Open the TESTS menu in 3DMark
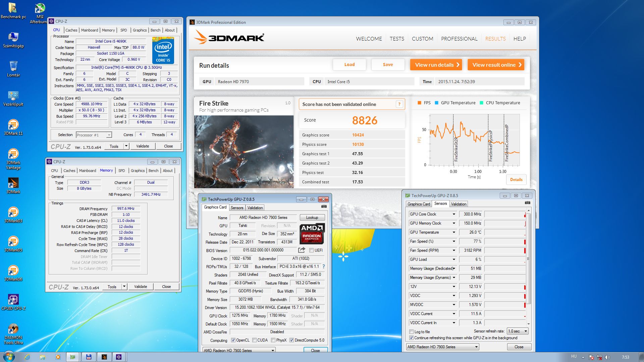This screenshot has height=362, width=644. [x=396, y=39]
